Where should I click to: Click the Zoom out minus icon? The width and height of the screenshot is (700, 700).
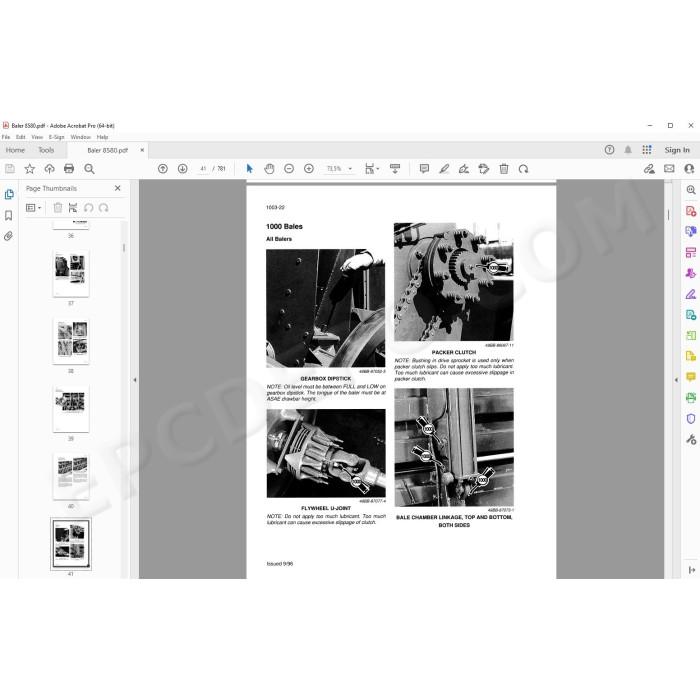click(x=289, y=169)
